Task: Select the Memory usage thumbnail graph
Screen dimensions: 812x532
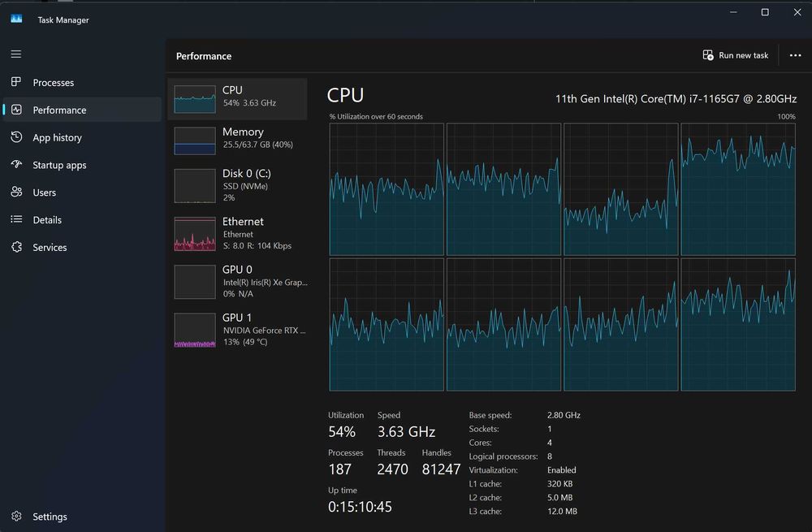Action: pos(195,141)
